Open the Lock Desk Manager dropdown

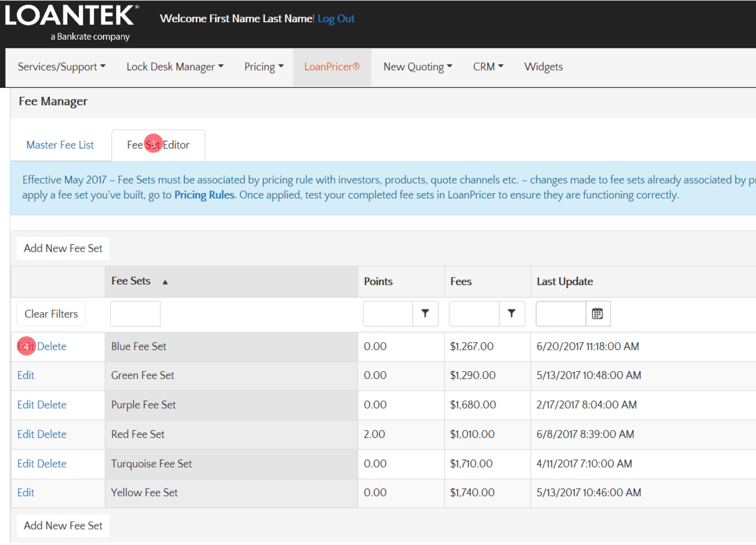point(175,67)
